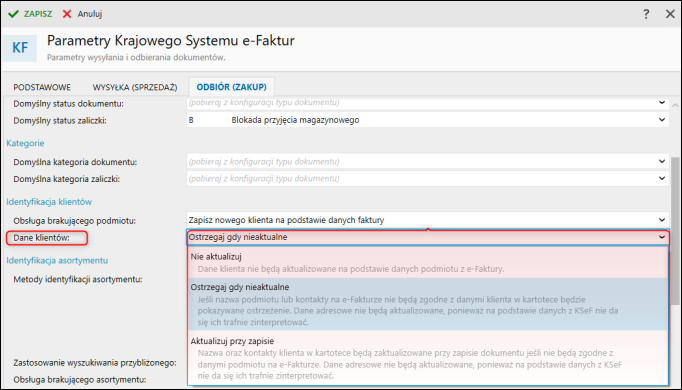The height and width of the screenshot is (390, 682).
Task: Click 'Zastosowanie wyszukiwania przybliżonego:' label
Action: point(95,363)
